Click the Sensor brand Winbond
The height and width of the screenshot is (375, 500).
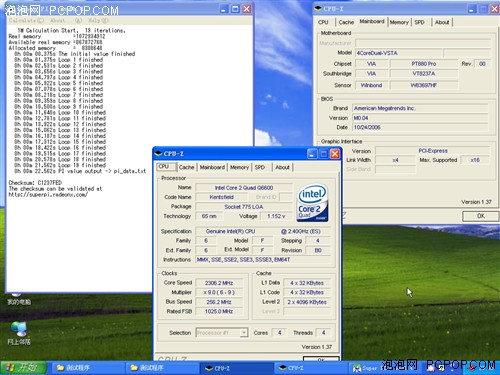coord(371,85)
